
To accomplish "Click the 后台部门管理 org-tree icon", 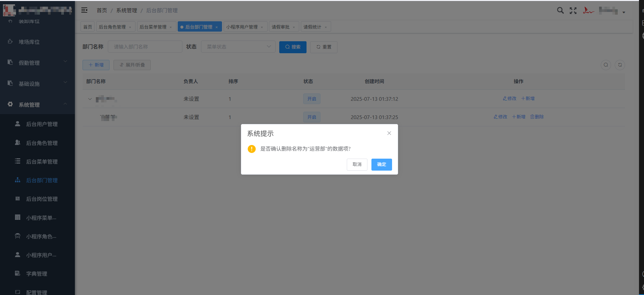I will [18, 180].
